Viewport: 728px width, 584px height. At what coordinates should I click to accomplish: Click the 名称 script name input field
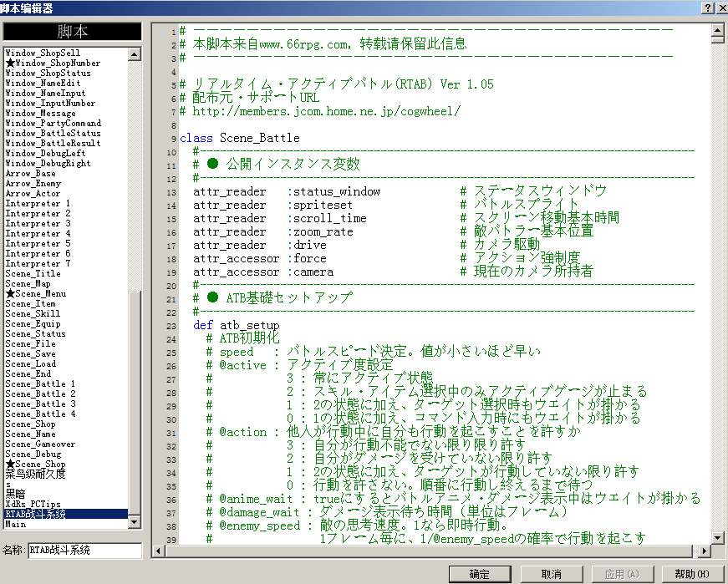[x=85, y=551]
